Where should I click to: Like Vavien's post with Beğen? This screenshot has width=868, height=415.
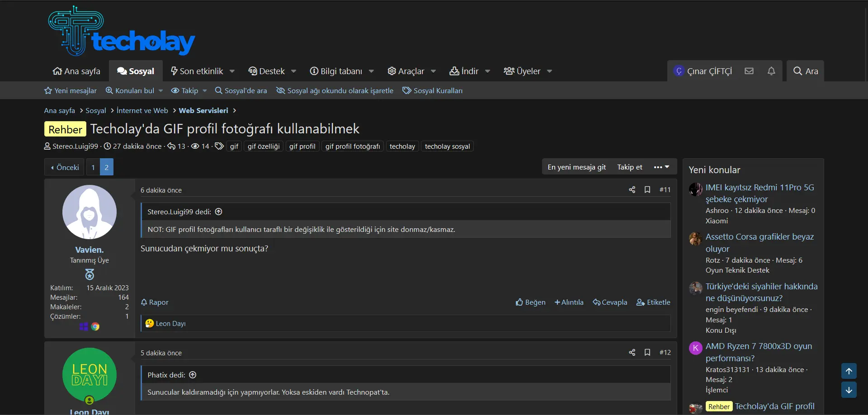pyautogui.click(x=531, y=302)
